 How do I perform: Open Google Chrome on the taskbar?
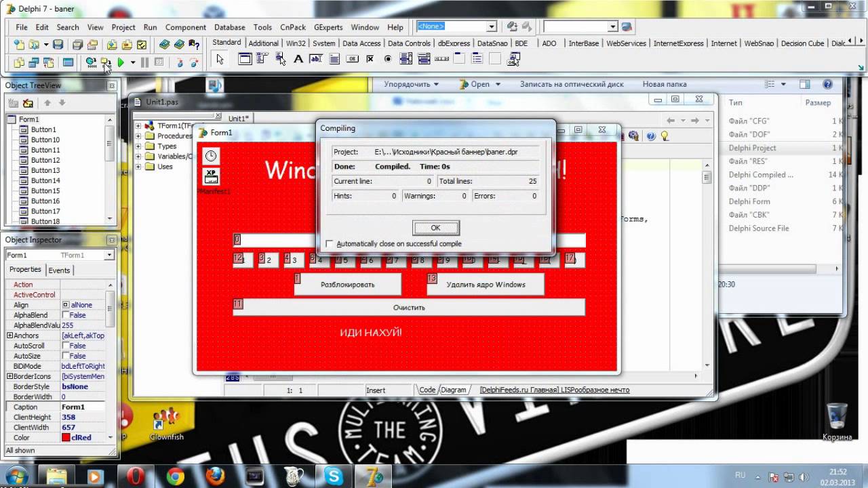[175, 476]
